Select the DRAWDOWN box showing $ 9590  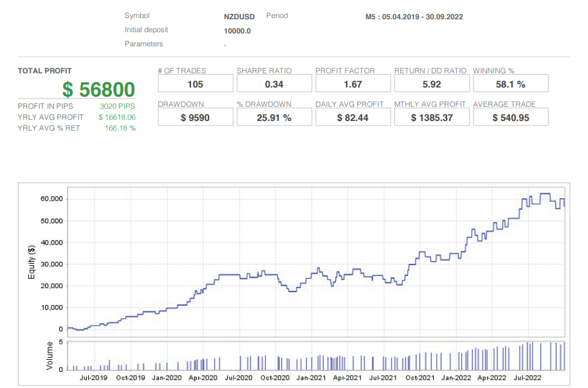(195, 116)
